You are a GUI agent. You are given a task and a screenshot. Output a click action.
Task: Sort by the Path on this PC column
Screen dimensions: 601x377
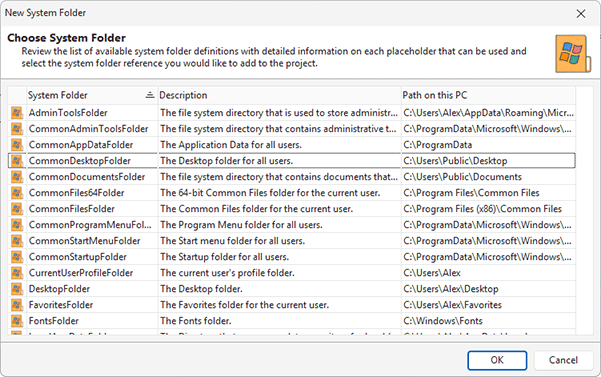[x=488, y=95]
